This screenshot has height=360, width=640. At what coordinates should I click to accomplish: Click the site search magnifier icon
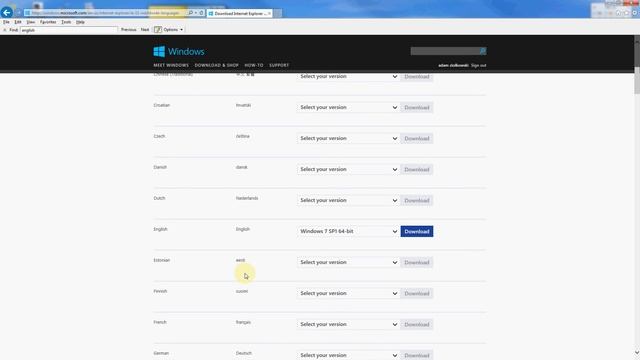(x=483, y=51)
